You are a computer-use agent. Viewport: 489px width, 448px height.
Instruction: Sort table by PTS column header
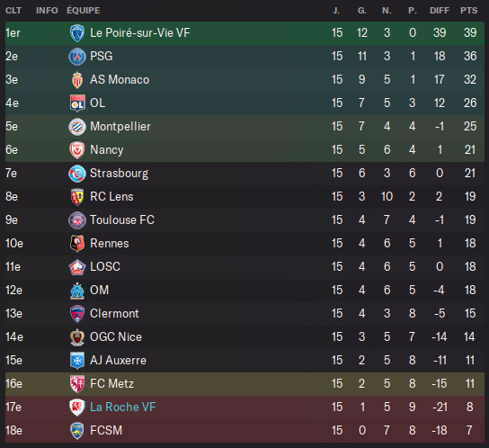(x=468, y=11)
